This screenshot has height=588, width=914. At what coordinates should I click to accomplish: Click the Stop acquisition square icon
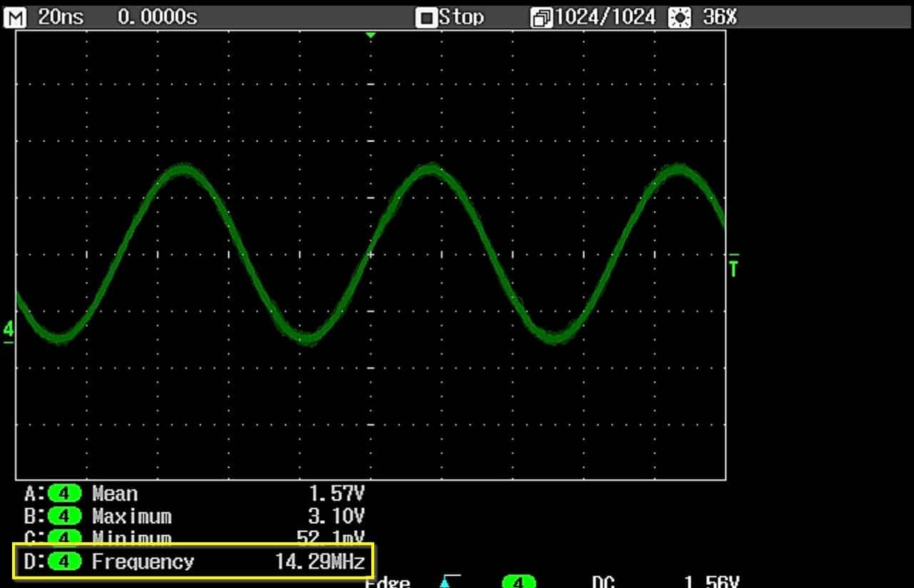pyautogui.click(x=426, y=18)
